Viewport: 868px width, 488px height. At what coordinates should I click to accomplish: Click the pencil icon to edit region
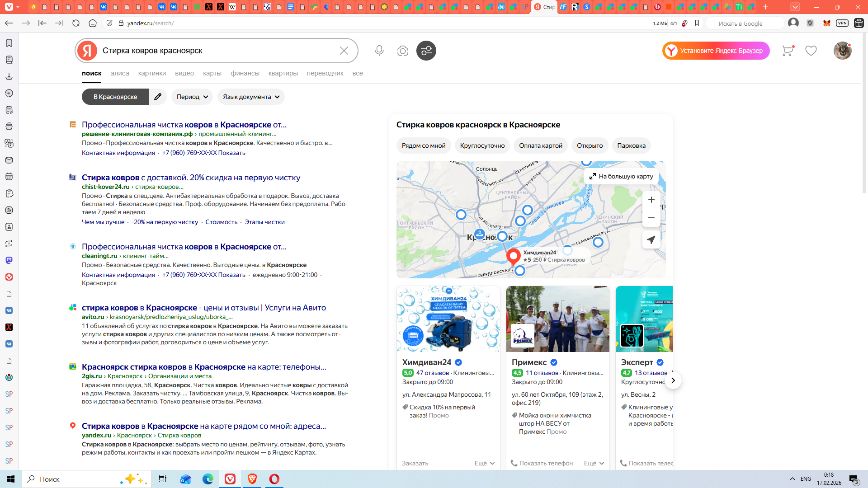tap(158, 97)
